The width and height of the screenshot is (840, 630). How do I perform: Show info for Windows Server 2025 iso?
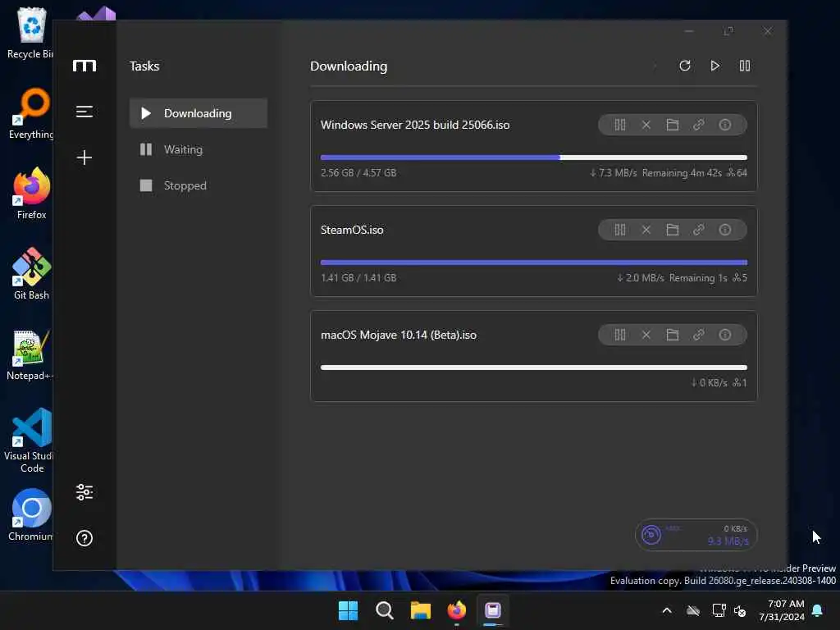(725, 125)
